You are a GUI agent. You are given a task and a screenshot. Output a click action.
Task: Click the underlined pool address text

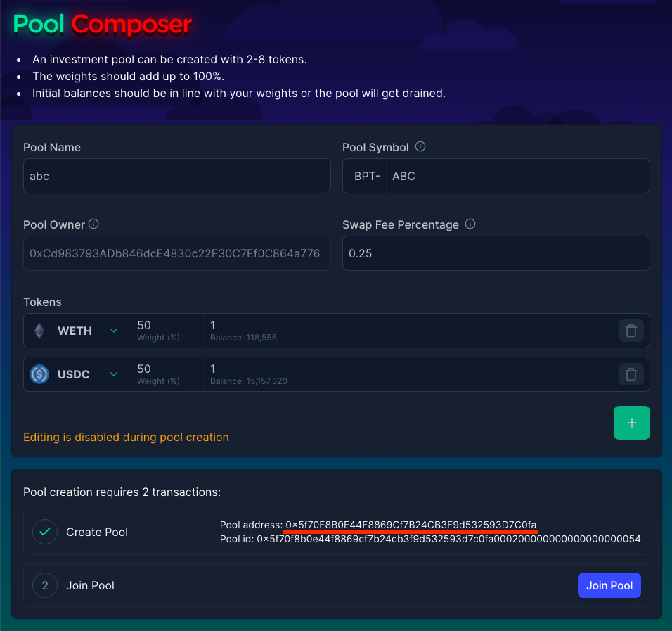point(411,525)
